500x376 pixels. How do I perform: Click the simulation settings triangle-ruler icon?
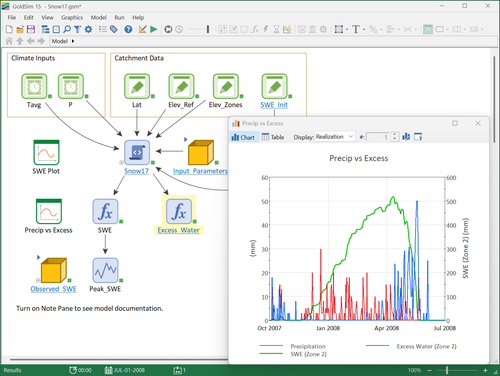143,29
